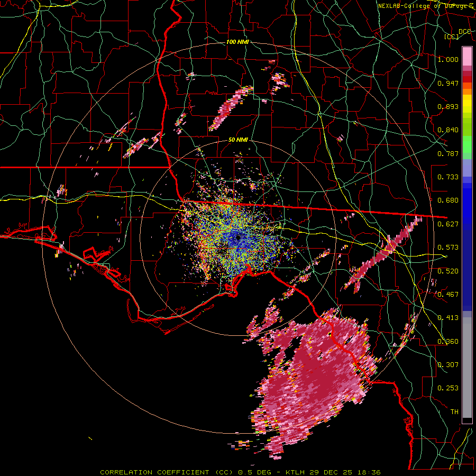Click the 0.307 color scale value
This screenshot has width=476, height=476.
click(448, 365)
